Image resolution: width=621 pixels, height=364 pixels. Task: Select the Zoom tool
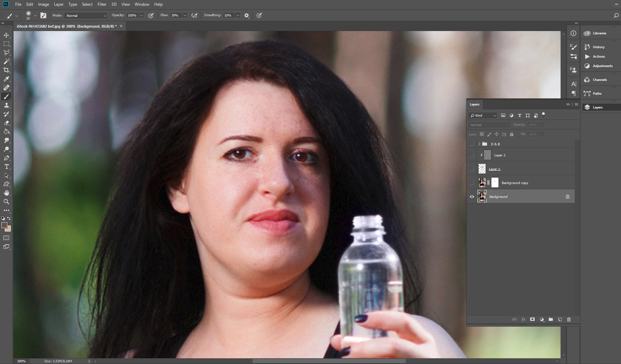click(6, 202)
